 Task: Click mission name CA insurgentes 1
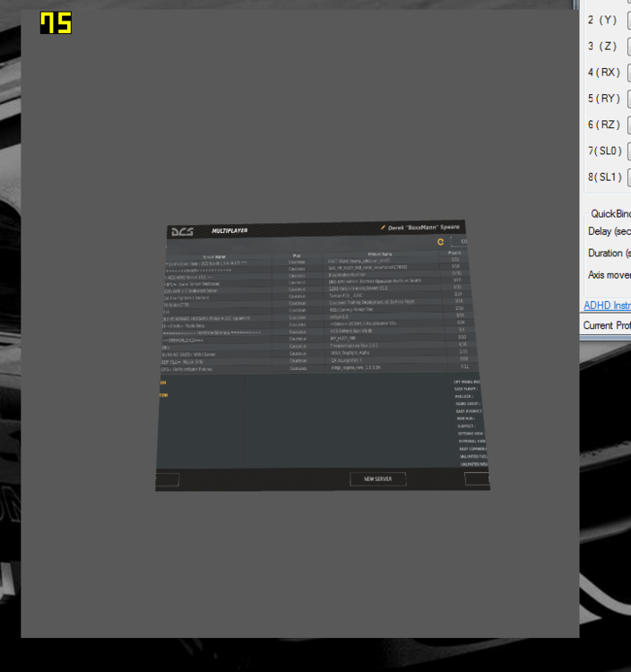346,360
